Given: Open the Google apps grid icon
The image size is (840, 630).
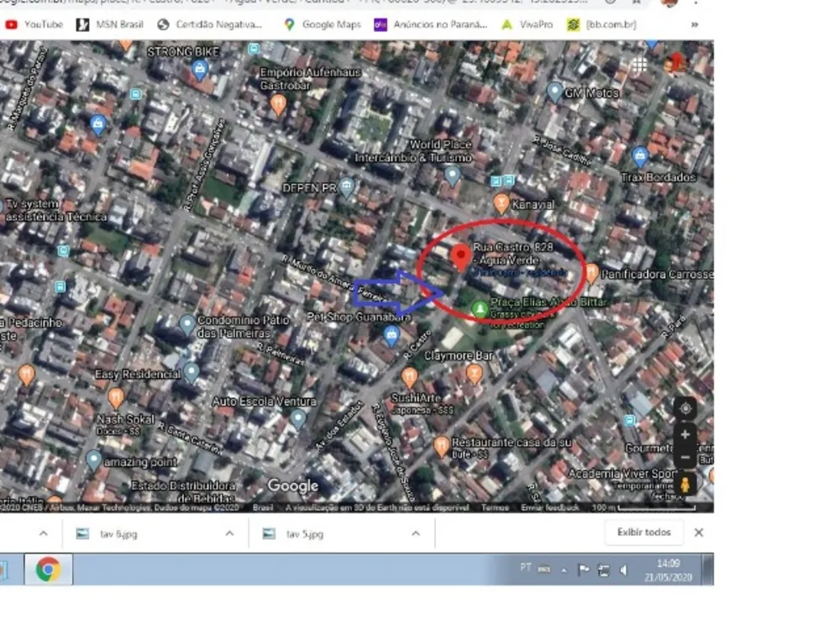Looking at the screenshot, I should click(639, 66).
